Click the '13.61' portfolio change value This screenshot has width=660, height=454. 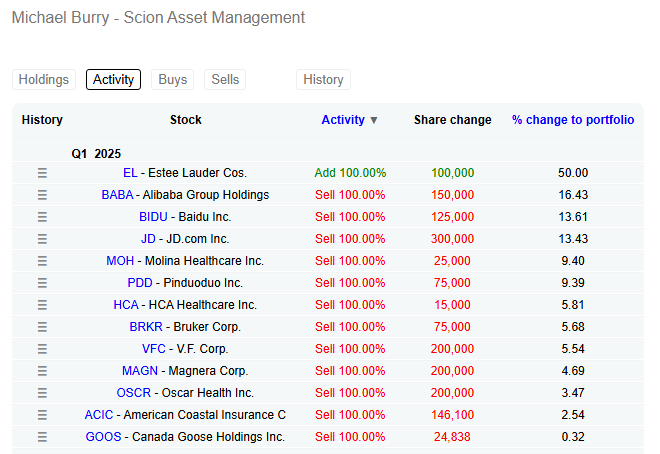click(x=573, y=217)
